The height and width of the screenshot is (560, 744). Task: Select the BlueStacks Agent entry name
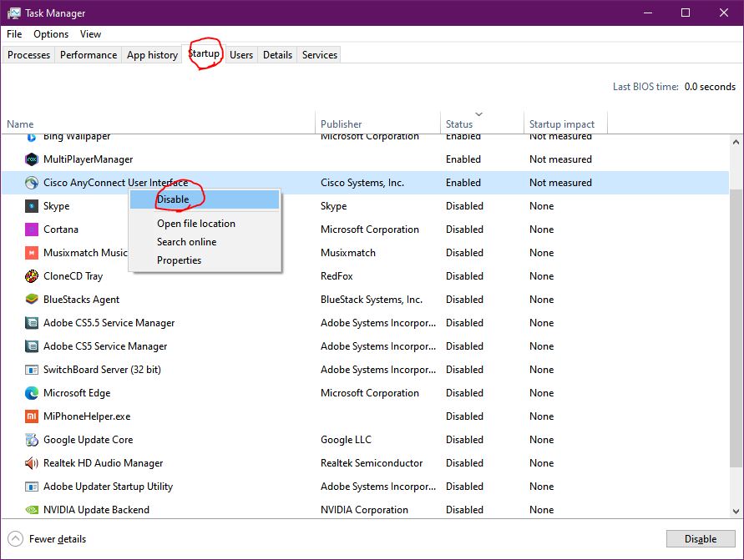tap(81, 300)
